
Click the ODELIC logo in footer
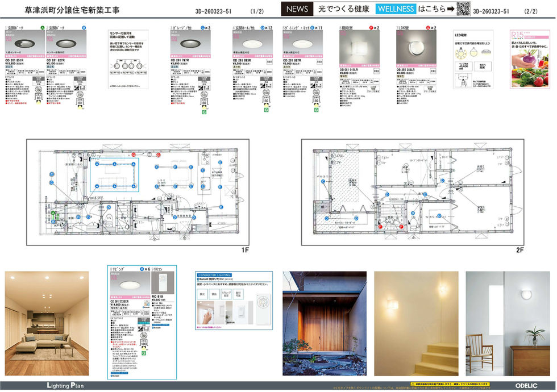click(x=526, y=386)
